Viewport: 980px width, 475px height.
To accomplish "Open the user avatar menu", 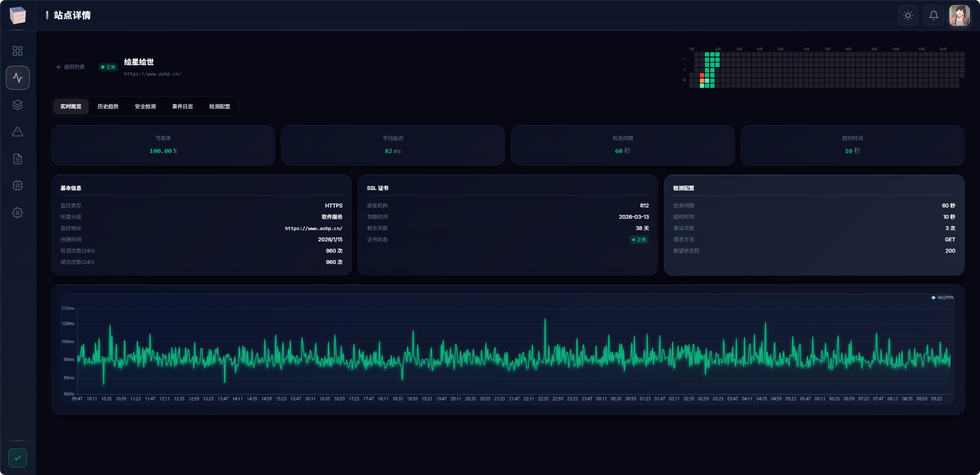I will click(x=959, y=15).
